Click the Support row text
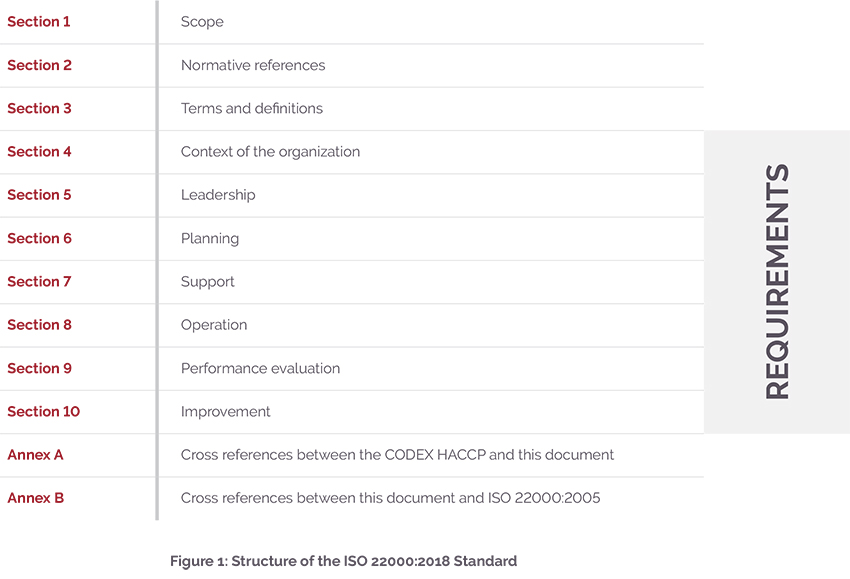The width and height of the screenshot is (850, 579). (x=208, y=282)
